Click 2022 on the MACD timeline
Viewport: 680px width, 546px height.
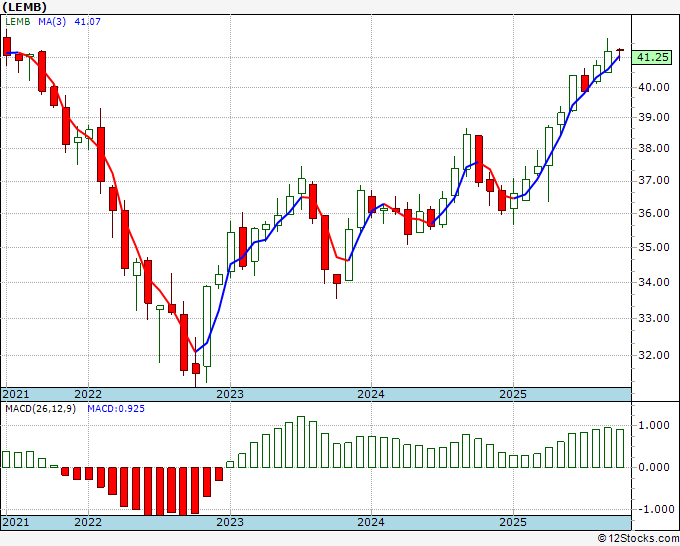(x=88, y=522)
